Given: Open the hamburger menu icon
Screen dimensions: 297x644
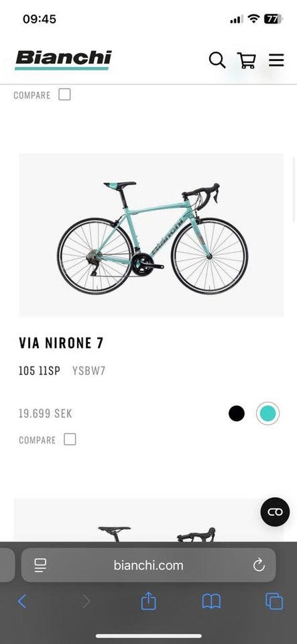Looking at the screenshot, I should point(276,60).
